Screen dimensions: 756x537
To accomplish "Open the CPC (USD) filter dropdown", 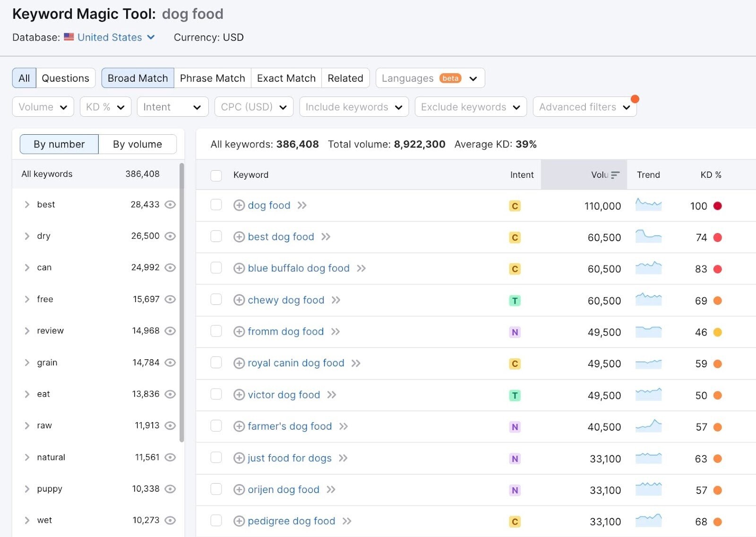I will [x=254, y=107].
